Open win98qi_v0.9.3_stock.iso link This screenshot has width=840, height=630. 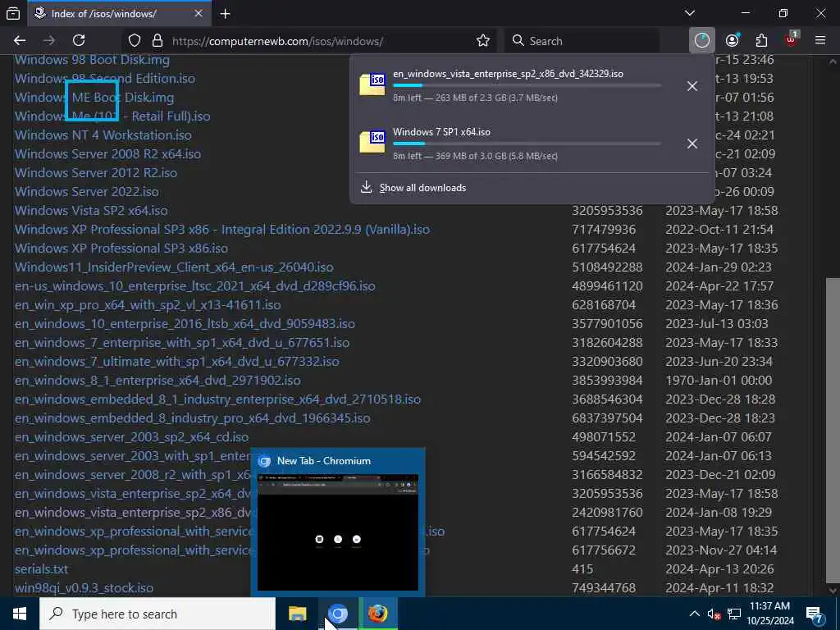(84, 587)
